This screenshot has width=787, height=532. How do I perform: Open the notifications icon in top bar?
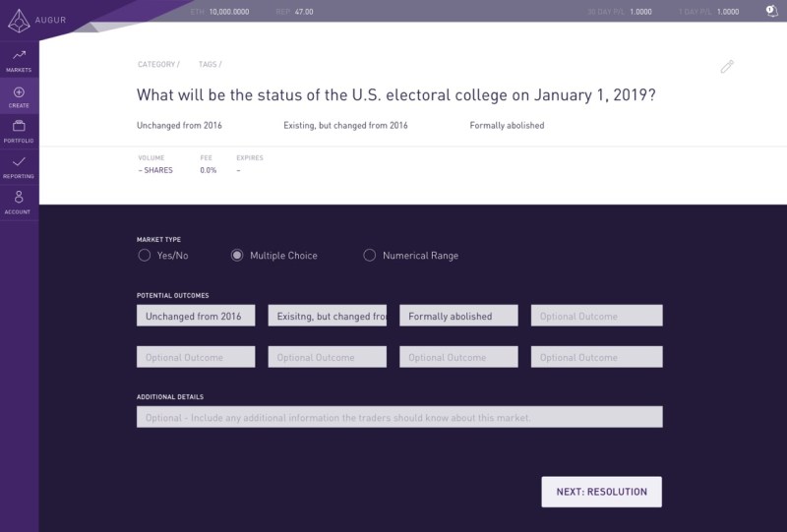(771, 11)
